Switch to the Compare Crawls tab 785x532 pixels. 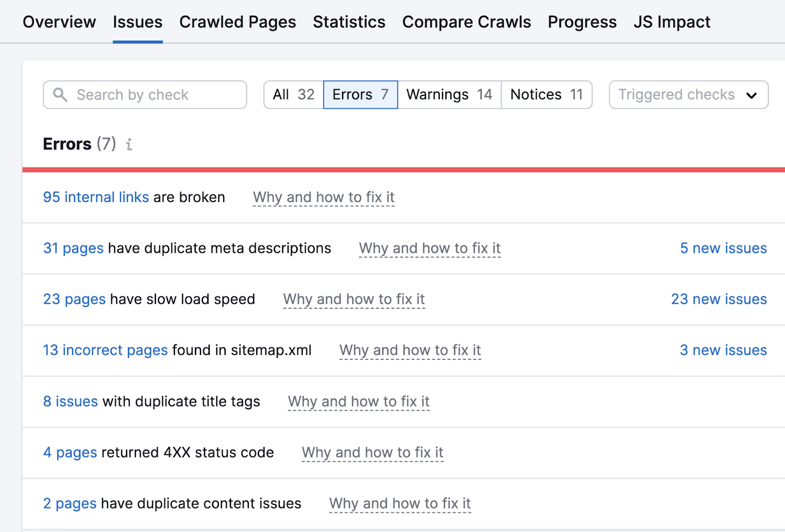(x=466, y=22)
